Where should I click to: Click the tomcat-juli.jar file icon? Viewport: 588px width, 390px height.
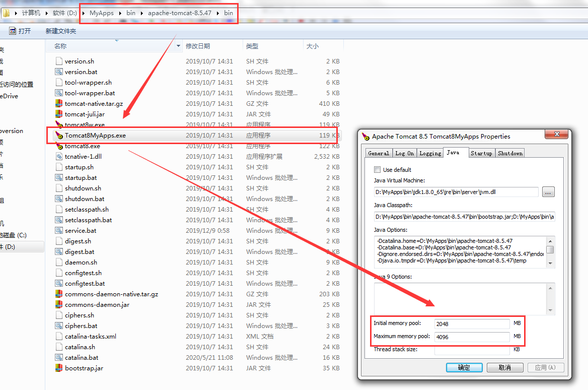[59, 114]
